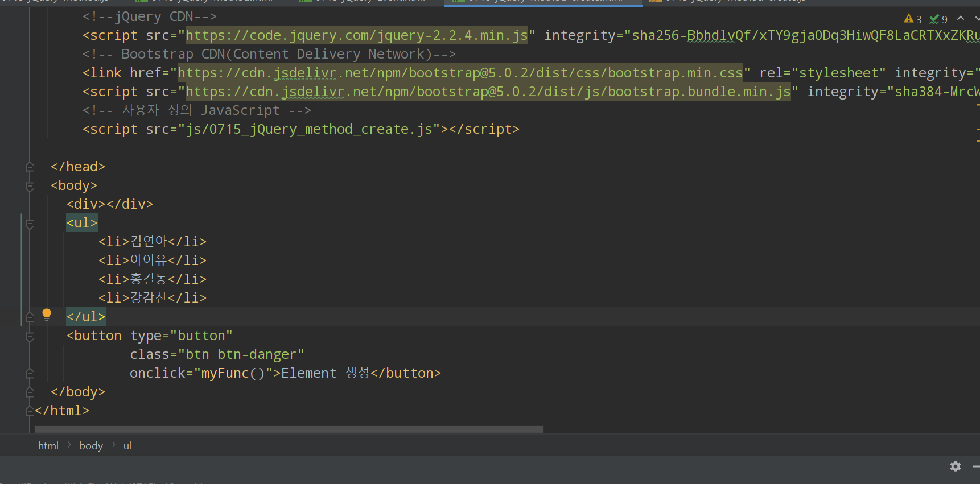Click the green typo count indicator showing 9
Screen dimensions: 980x484
(938, 19)
